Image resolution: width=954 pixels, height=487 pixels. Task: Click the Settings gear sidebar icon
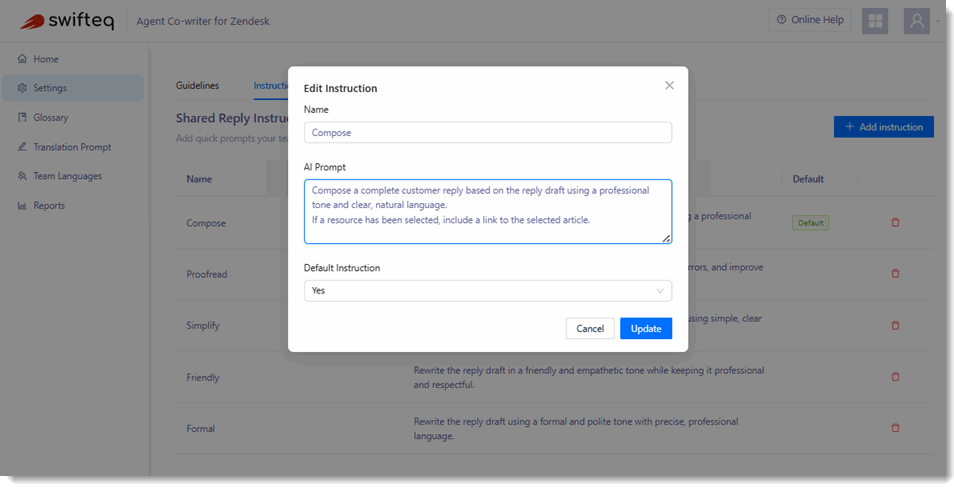click(23, 88)
